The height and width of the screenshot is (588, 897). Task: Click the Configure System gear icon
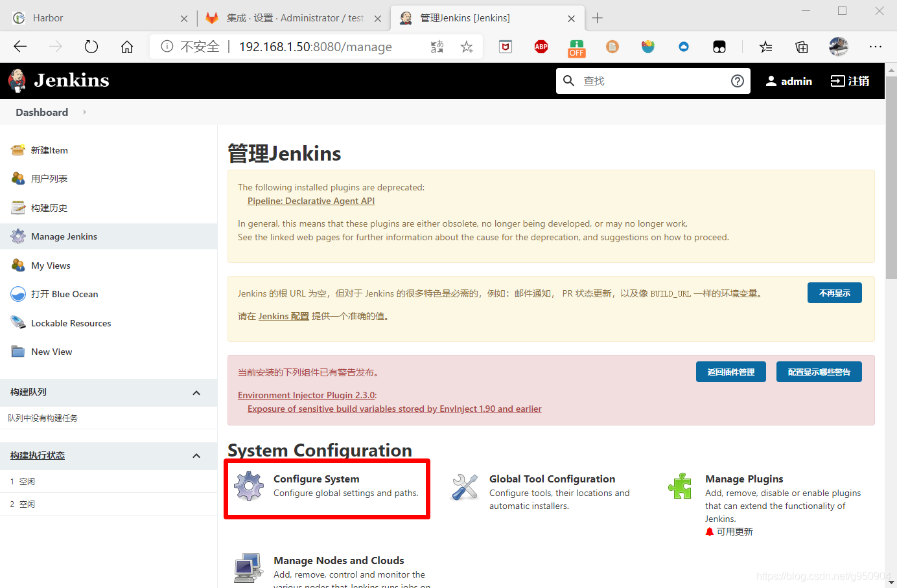point(249,486)
